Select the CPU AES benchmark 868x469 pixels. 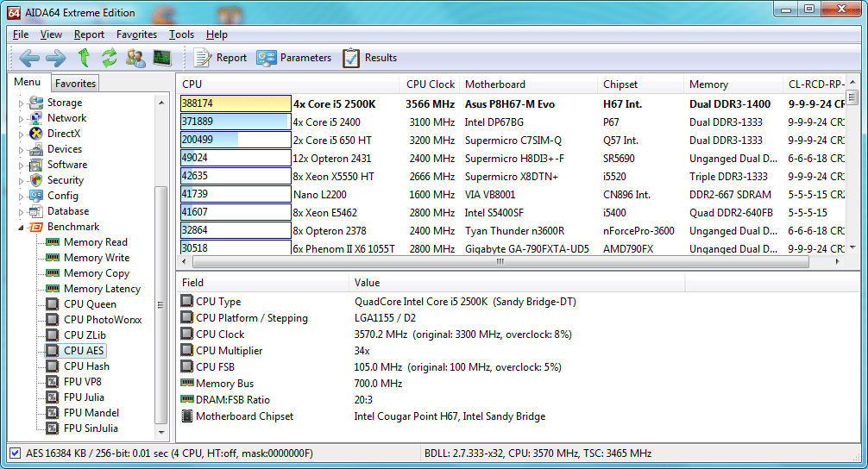pyautogui.click(x=84, y=351)
